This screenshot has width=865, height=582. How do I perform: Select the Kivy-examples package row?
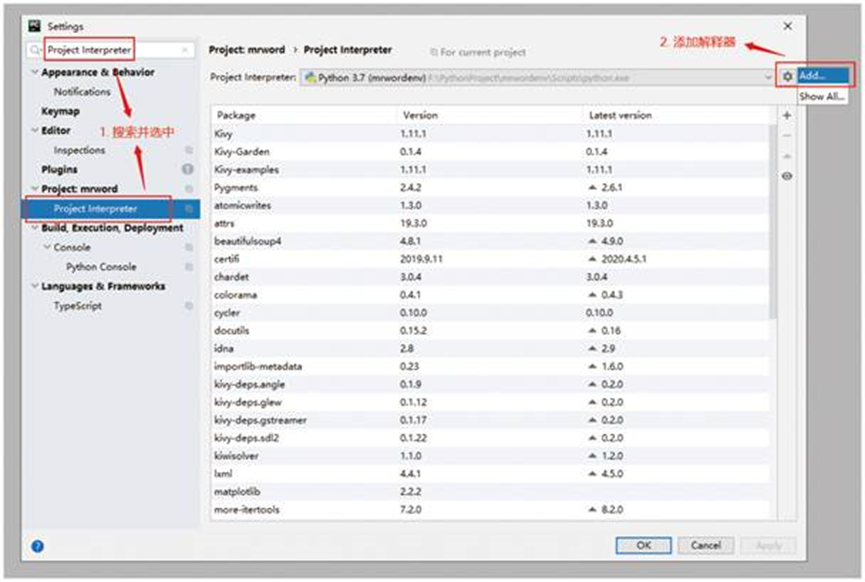point(490,169)
